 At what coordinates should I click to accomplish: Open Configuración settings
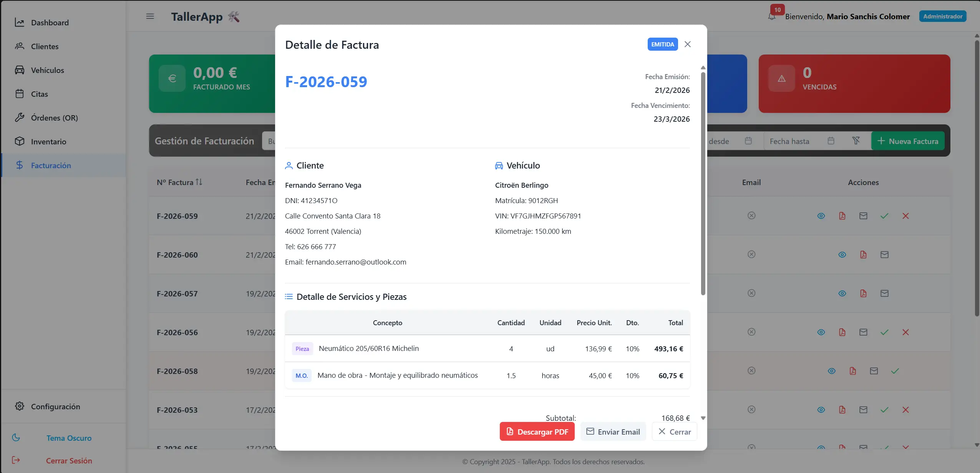pos(63,407)
